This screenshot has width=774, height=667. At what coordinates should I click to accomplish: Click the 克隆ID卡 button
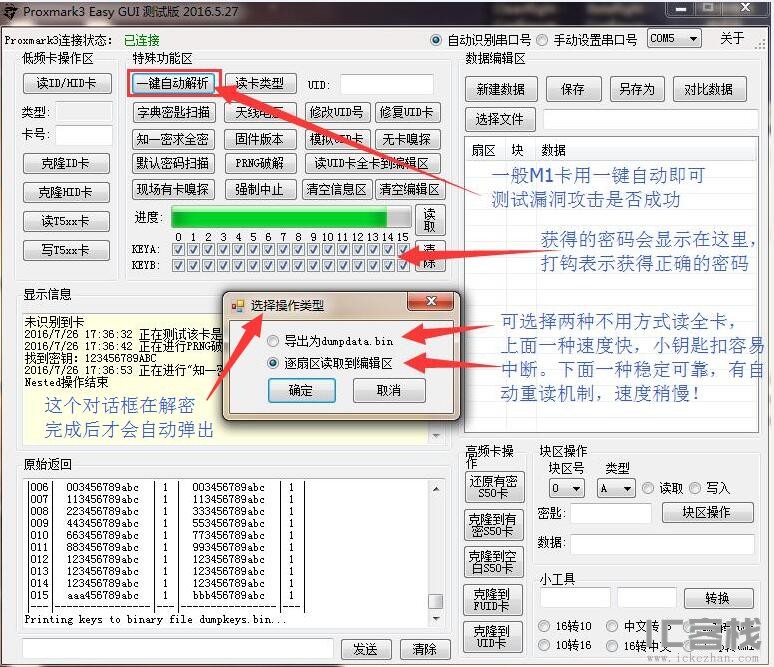coord(66,163)
